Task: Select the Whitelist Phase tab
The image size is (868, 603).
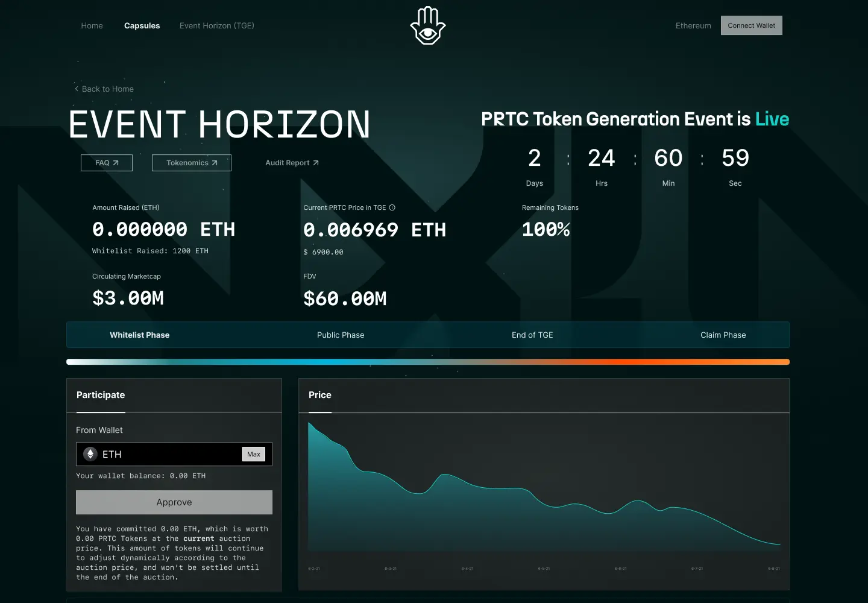Action: [139, 335]
